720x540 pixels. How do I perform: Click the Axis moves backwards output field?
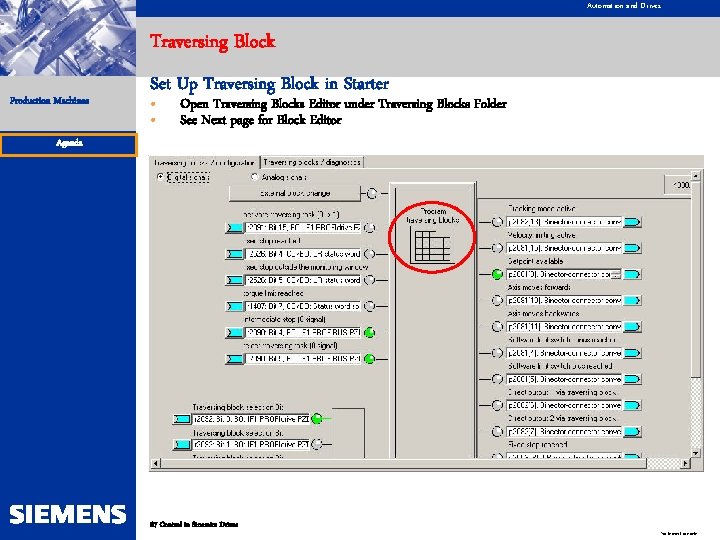click(564, 327)
